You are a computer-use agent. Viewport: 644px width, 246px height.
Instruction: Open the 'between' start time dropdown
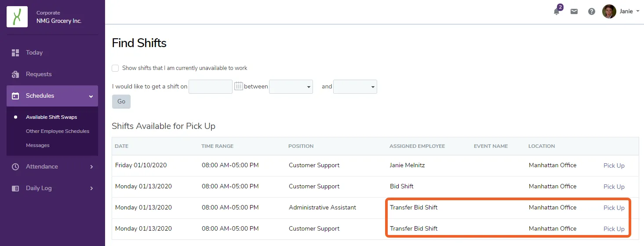(291, 87)
